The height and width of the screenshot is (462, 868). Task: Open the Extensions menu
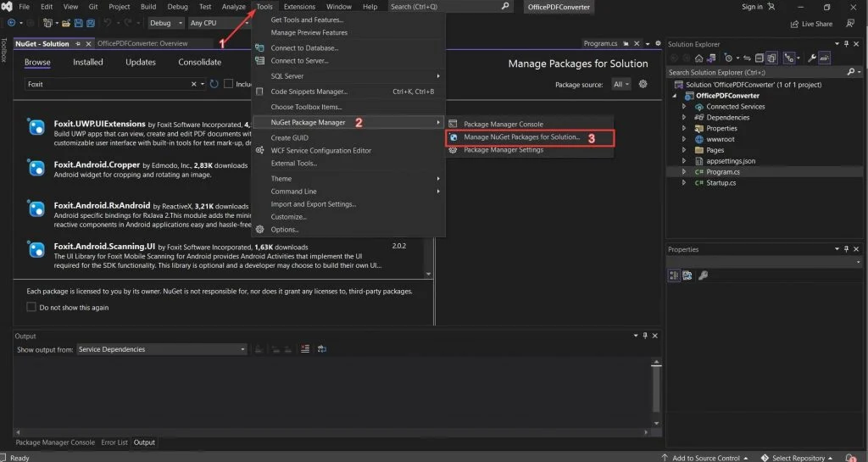click(x=299, y=7)
